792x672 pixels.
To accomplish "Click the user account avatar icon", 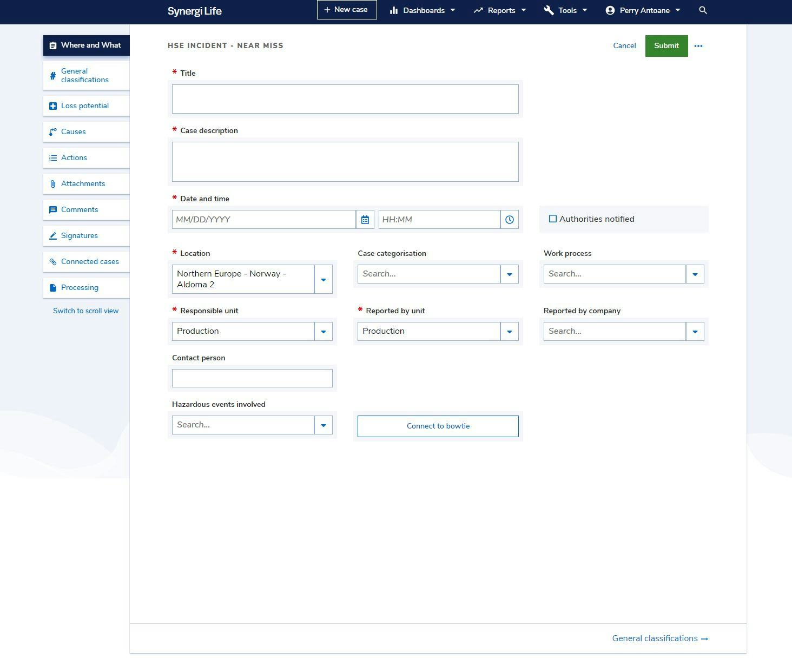I will [x=610, y=10].
